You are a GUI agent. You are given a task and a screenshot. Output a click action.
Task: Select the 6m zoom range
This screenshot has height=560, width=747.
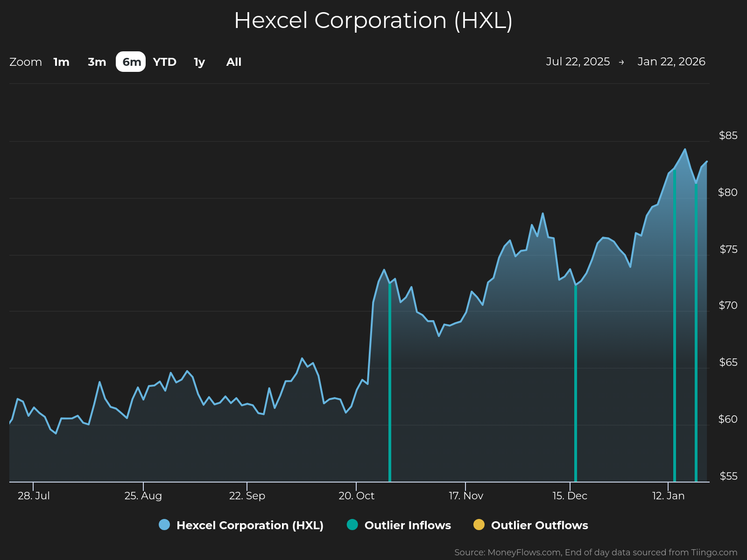coord(131,62)
